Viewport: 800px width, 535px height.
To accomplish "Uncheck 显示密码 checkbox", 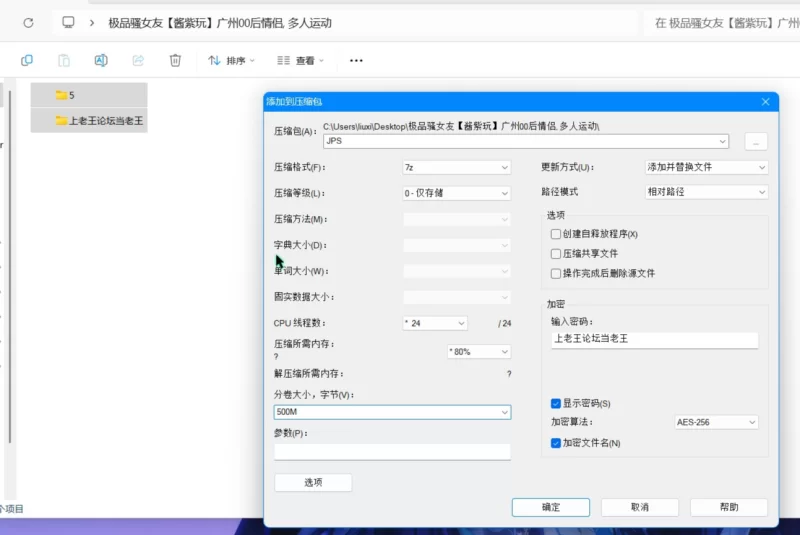I will (x=556, y=403).
